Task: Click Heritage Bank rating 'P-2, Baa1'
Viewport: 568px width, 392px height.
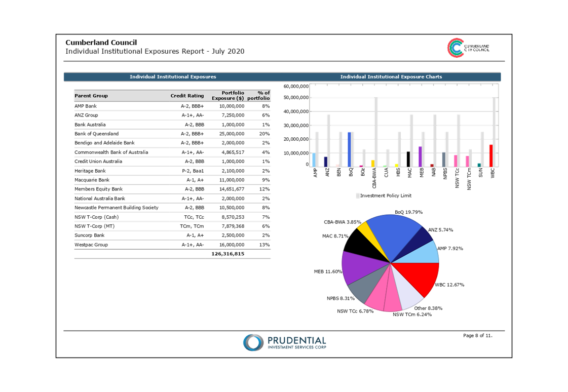Action: tap(193, 171)
